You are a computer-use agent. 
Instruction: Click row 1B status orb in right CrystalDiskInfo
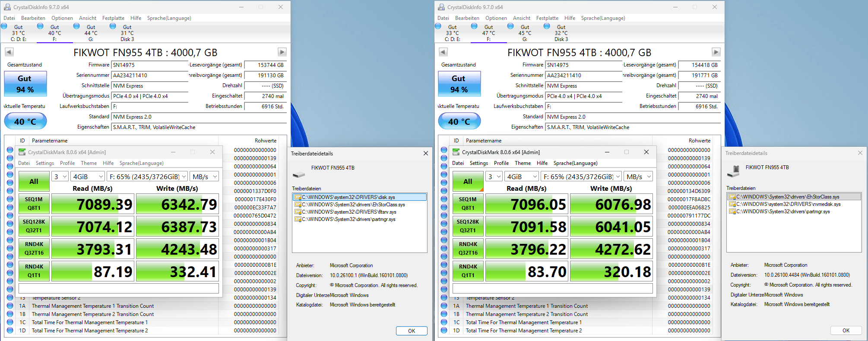444,314
